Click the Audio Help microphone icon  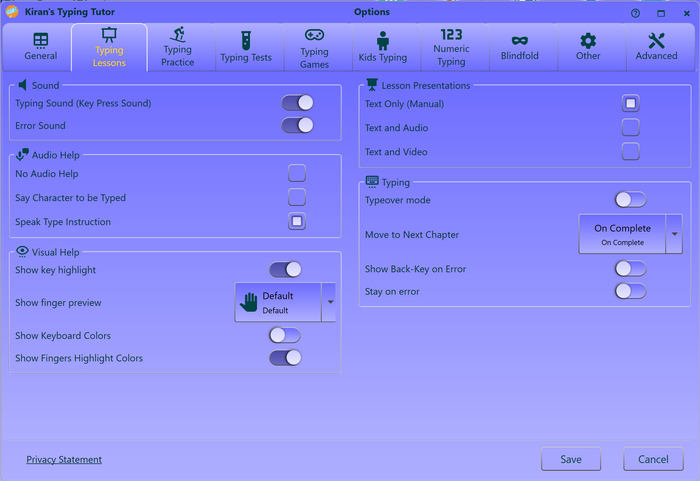tap(22, 155)
